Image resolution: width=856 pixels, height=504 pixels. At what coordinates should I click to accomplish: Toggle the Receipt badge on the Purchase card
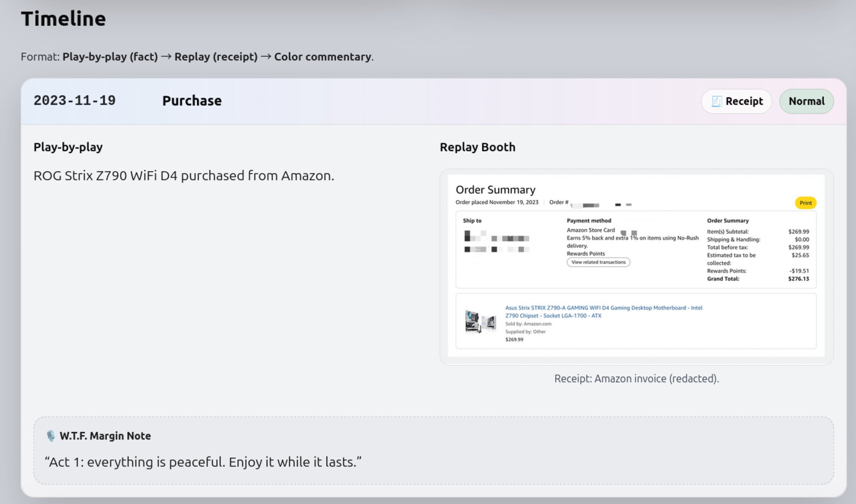736,101
